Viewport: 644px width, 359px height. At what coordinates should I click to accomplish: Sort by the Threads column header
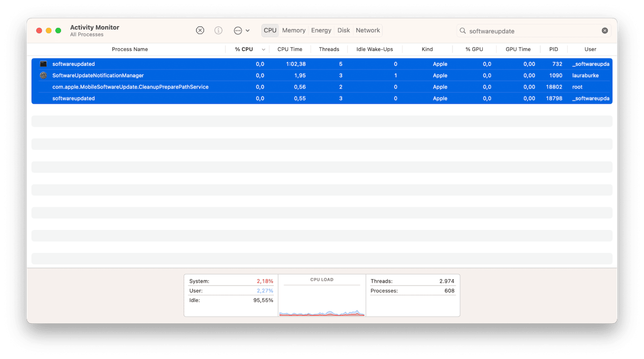pyautogui.click(x=329, y=49)
